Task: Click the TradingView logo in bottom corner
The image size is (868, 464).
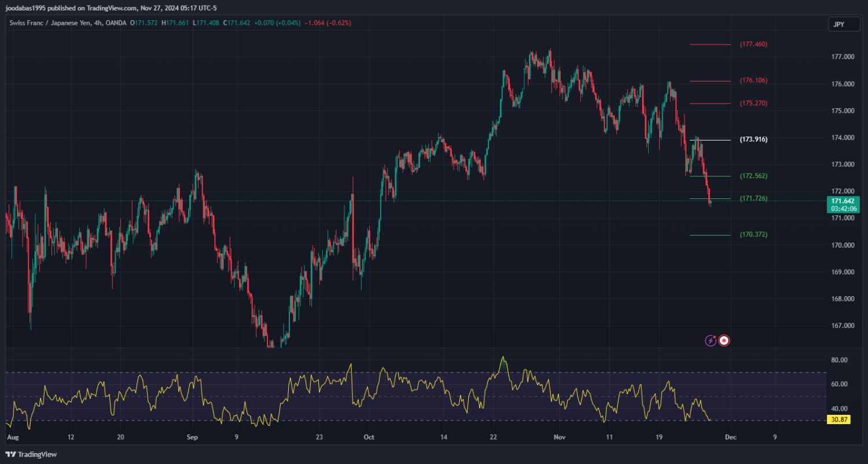Action: [x=31, y=454]
